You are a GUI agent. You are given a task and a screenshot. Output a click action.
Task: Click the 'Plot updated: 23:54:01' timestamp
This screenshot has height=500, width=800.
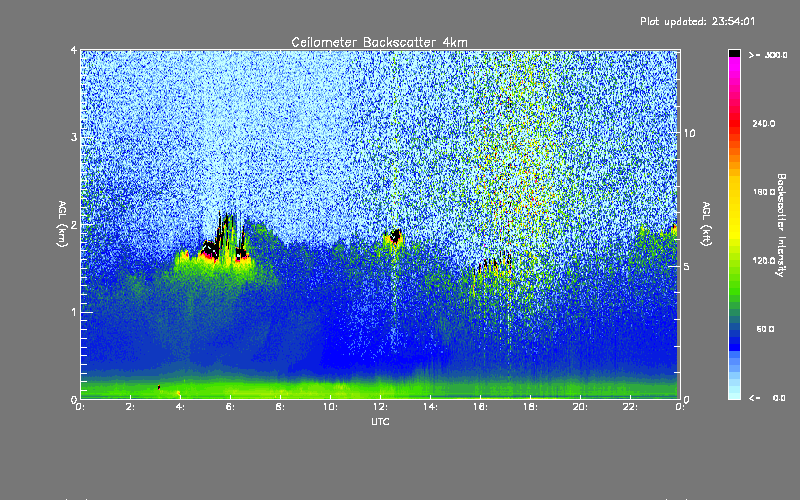coord(697,21)
